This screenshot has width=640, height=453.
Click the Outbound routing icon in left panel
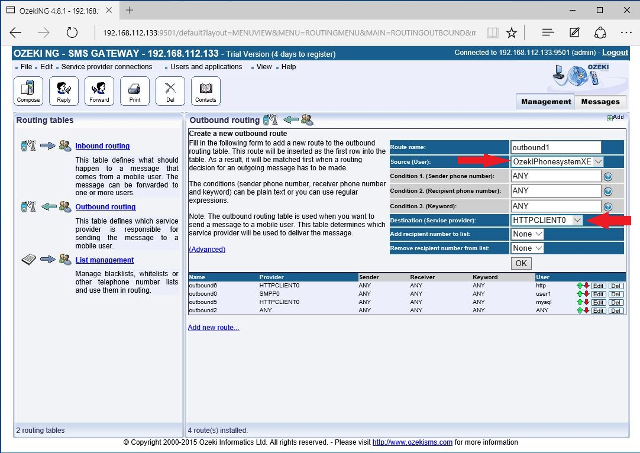[x=46, y=207]
